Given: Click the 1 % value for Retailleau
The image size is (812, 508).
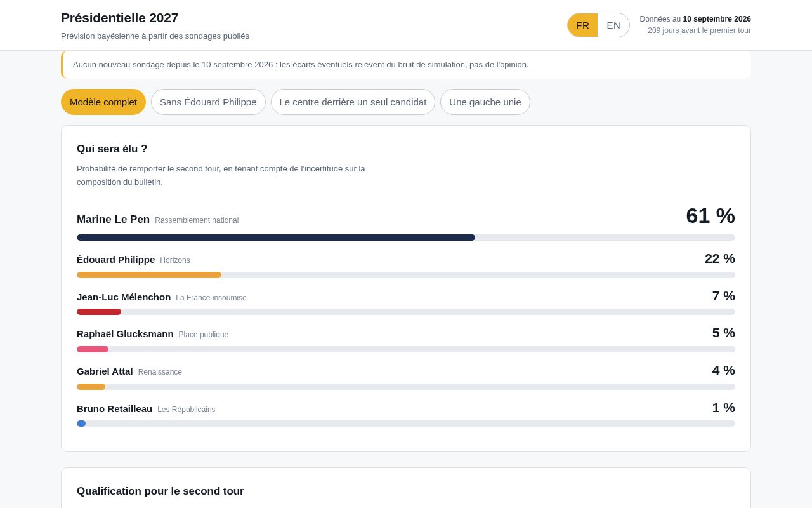Looking at the screenshot, I should [723, 408].
